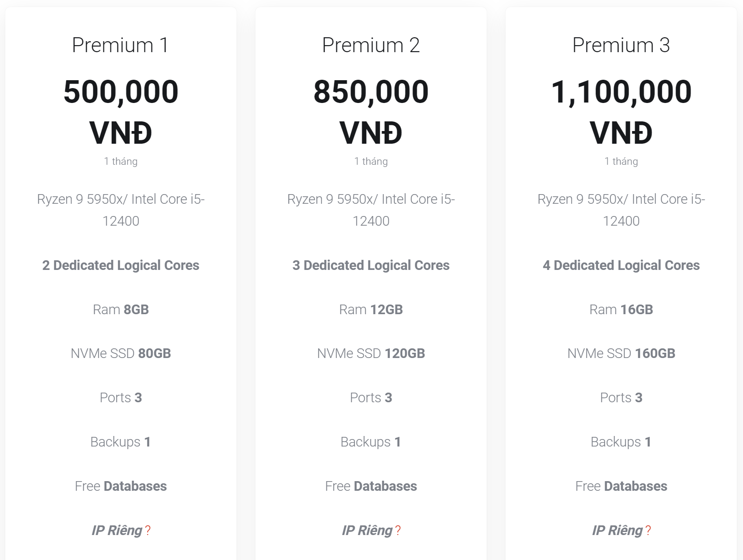Click the NVMe SSD 120GB specification
The image size is (743, 560).
[371, 354]
